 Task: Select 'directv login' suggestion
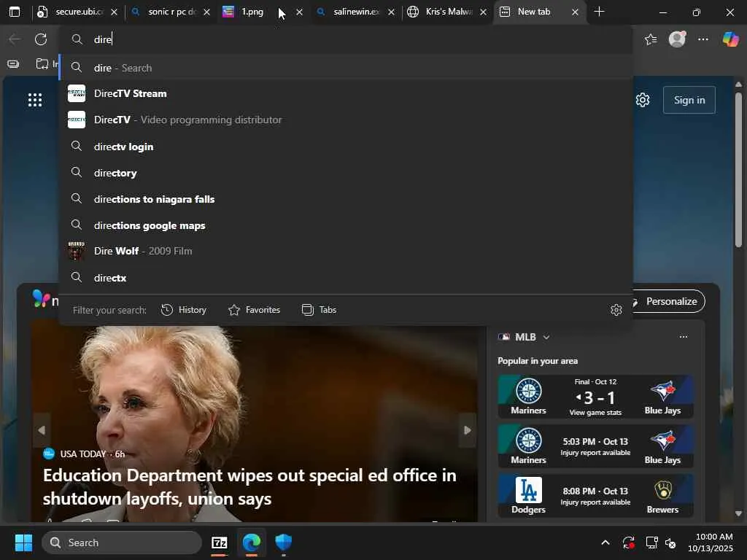tap(347, 147)
